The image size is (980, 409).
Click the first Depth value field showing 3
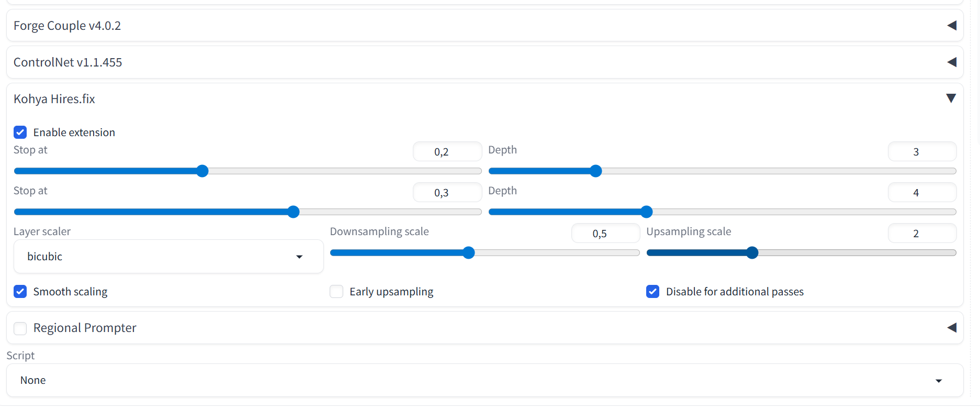(x=921, y=152)
